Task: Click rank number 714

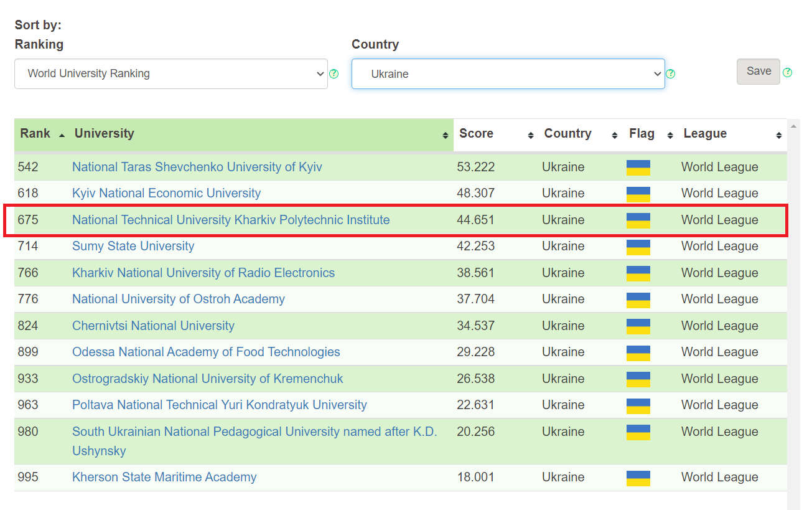Action: click(x=28, y=246)
